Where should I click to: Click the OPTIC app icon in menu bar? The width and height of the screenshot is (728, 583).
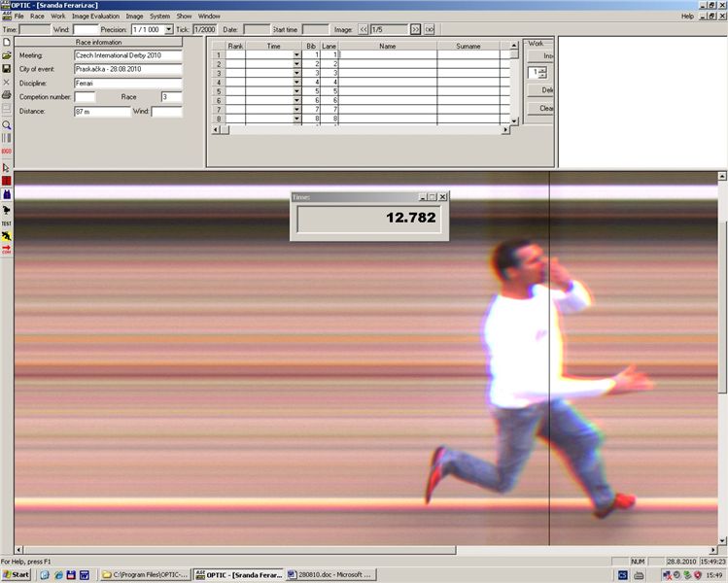click(7, 17)
